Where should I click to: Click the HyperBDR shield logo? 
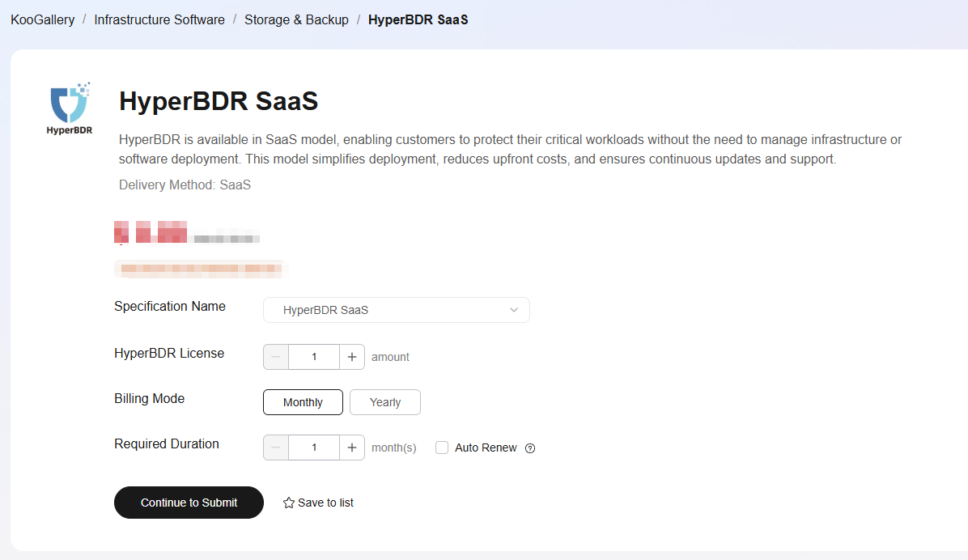[69, 104]
